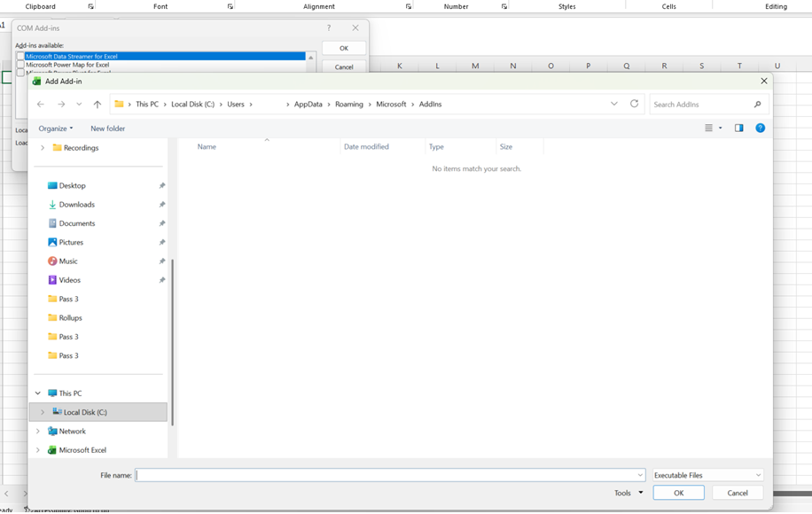The height and width of the screenshot is (514, 812).
Task: Check Microsoft Data Streamer for Excel
Action: 20,56
